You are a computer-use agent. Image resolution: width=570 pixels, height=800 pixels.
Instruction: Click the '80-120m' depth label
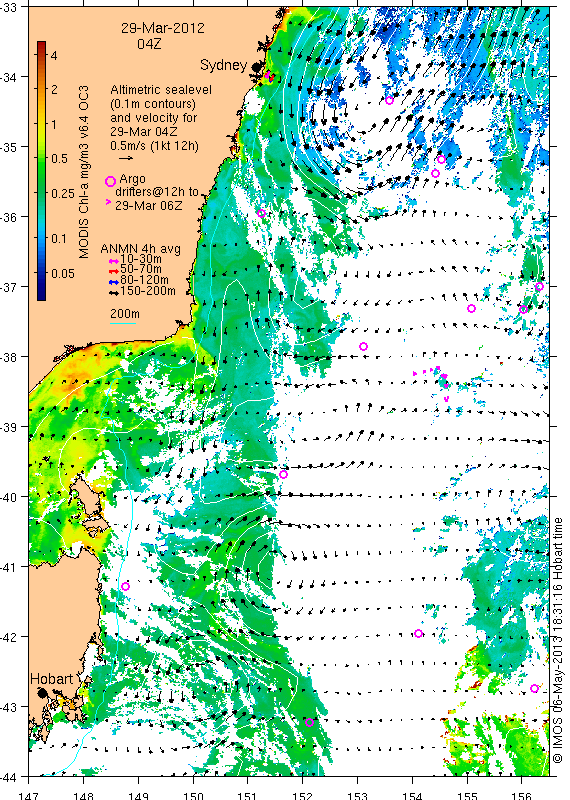144,280
